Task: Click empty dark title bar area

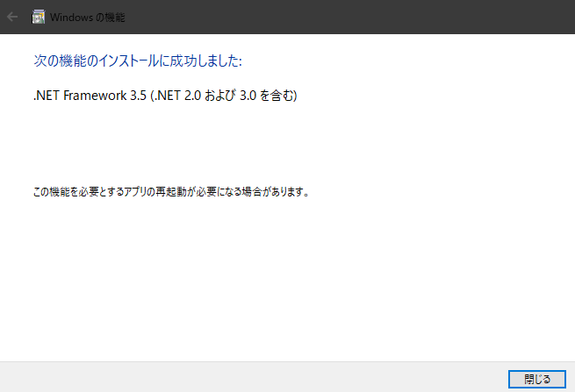Action: click(x=349, y=17)
